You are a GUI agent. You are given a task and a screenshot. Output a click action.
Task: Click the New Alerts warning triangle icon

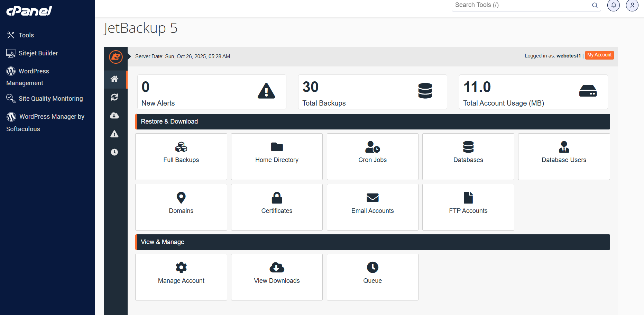[266, 91]
